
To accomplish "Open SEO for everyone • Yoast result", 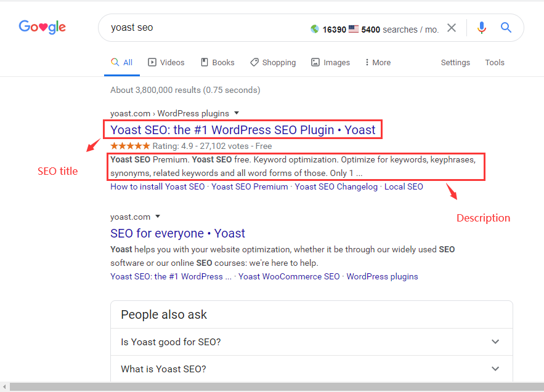I will coord(177,233).
